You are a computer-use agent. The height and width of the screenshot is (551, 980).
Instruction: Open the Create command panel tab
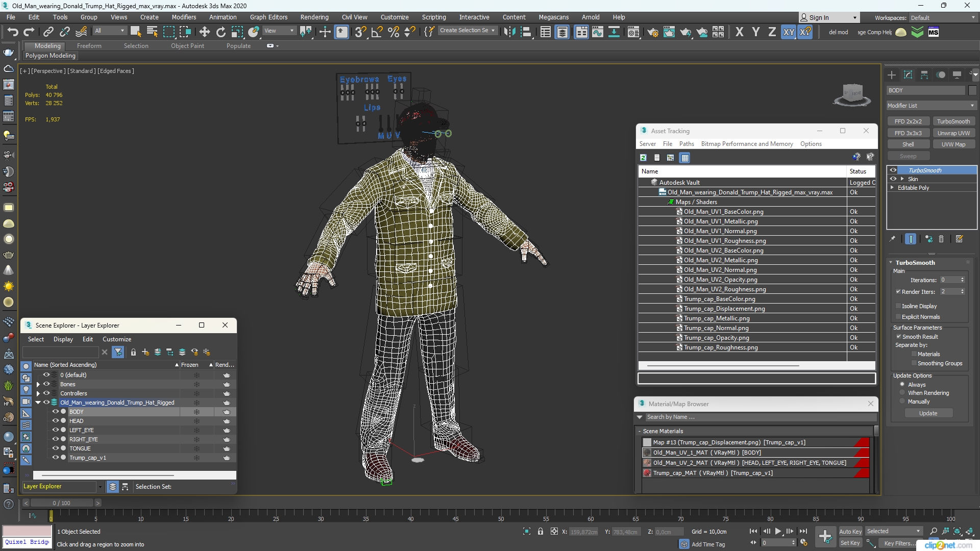[892, 75]
